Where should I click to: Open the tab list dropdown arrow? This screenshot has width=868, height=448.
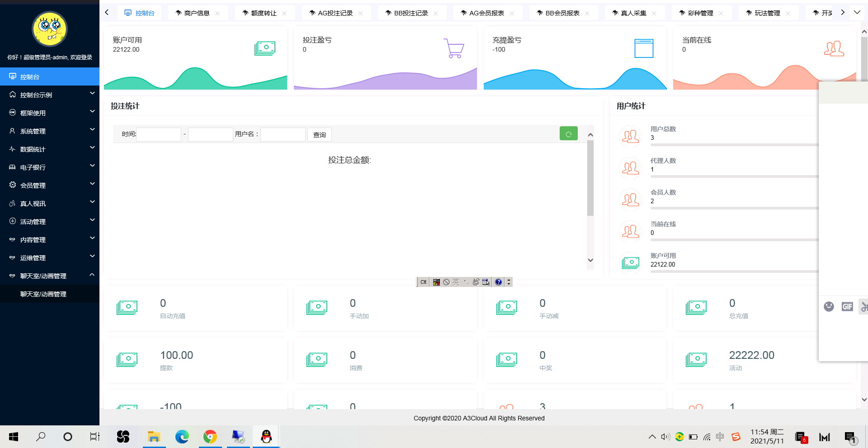pyautogui.click(x=857, y=13)
